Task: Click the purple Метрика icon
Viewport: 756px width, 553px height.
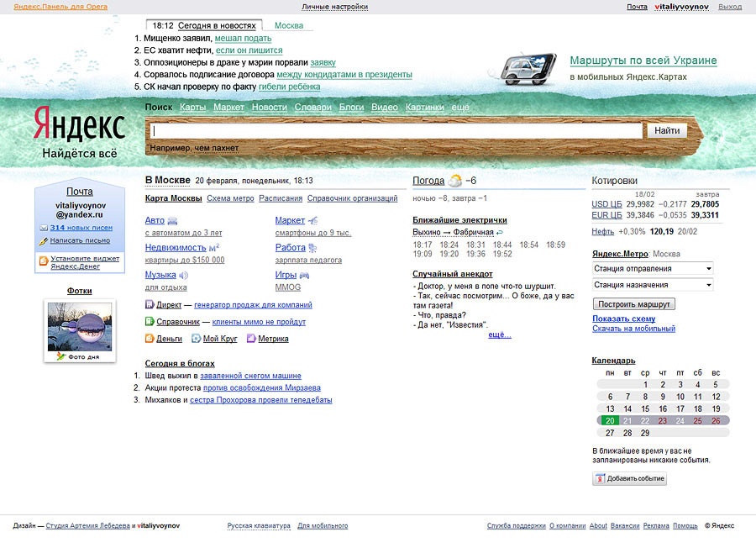Action: (x=250, y=339)
